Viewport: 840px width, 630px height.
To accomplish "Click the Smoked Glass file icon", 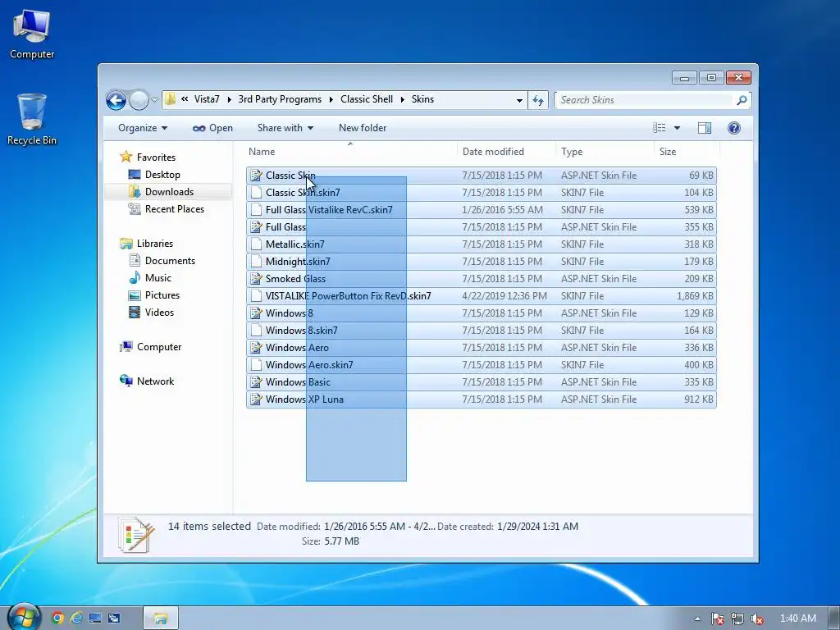I will pyautogui.click(x=256, y=279).
